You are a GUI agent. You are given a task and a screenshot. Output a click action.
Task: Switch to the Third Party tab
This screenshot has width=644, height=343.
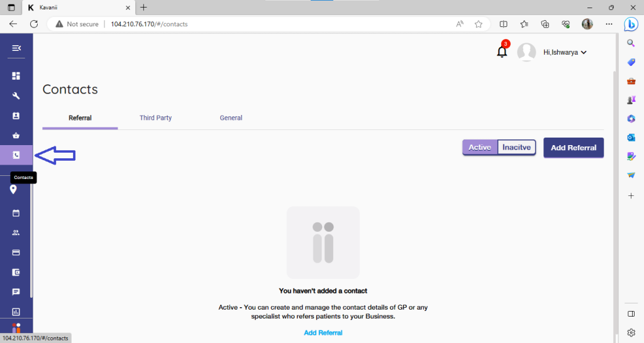click(x=155, y=118)
